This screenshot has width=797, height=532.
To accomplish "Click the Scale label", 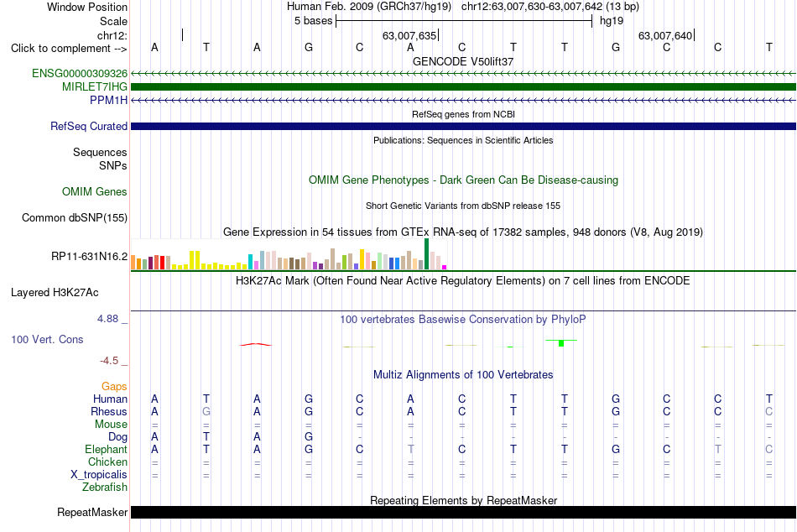I will 114,21.
